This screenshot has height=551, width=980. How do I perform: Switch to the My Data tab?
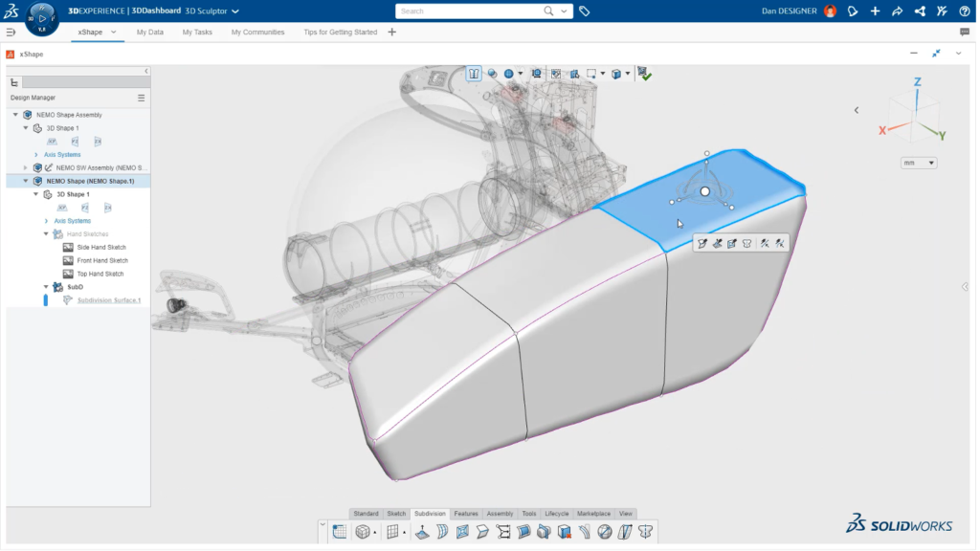tap(150, 32)
